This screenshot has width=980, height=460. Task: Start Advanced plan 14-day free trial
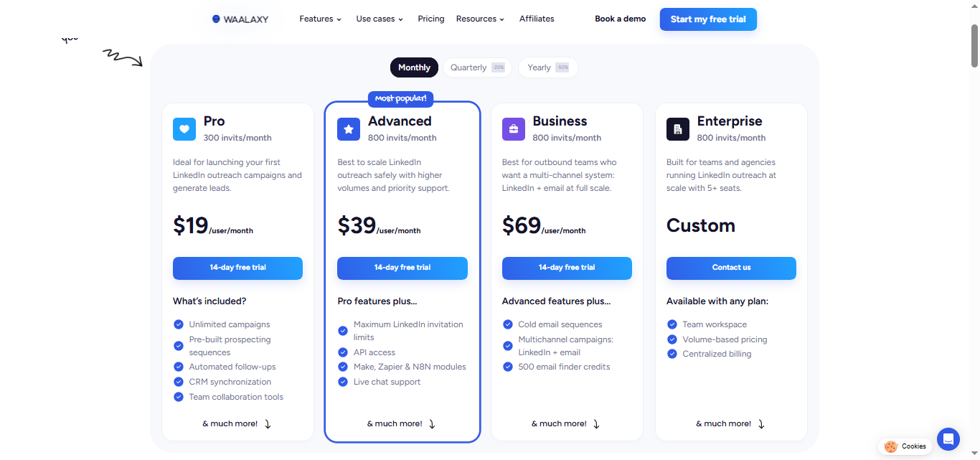(402, 268)
